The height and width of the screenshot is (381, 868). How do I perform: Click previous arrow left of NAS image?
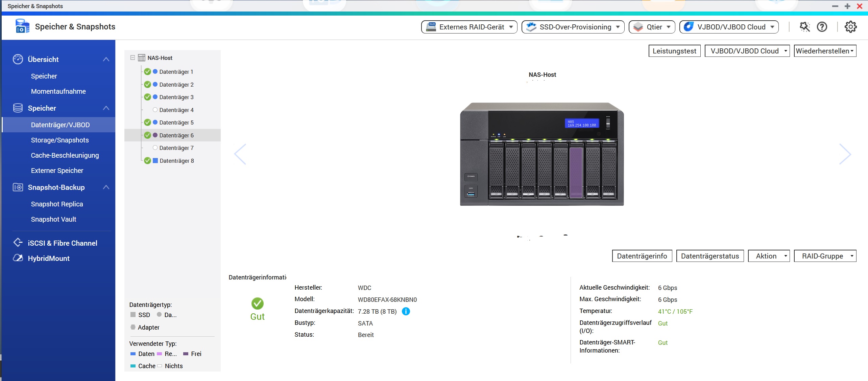pyautogui.click(x=240, y=154)
